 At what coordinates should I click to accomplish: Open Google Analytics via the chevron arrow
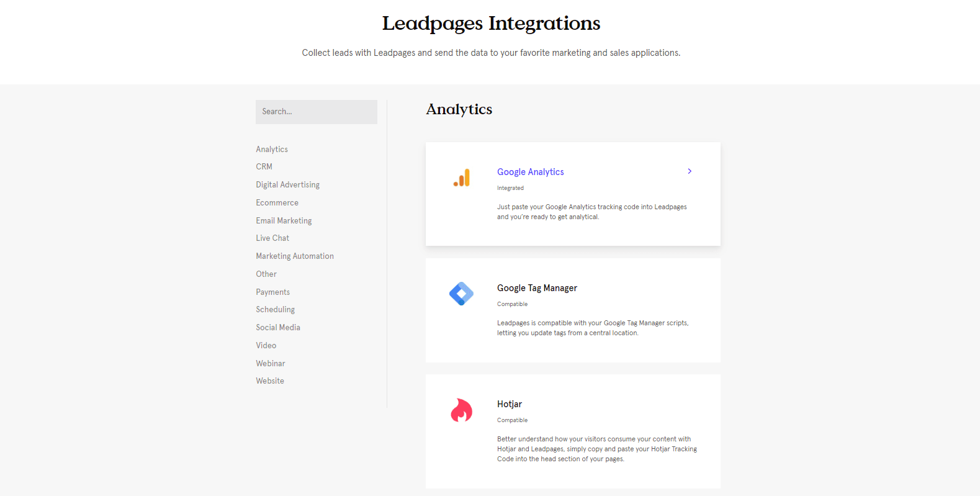[690, 171]
